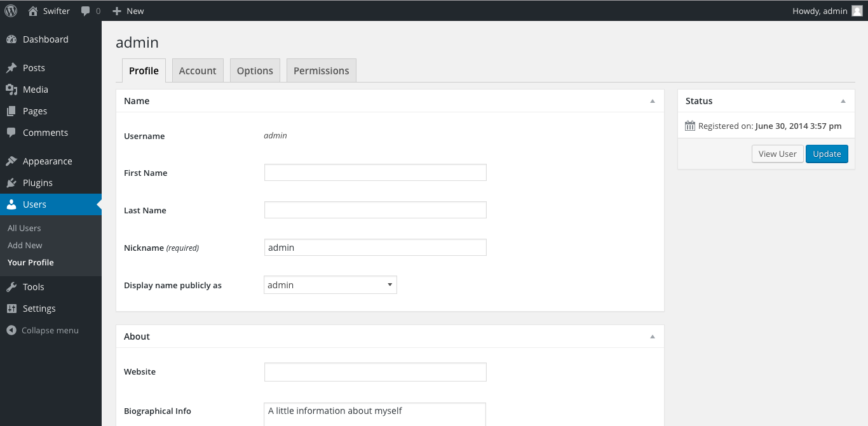Collapse the Status panel with its triangle
Screen dimensions: 868x426
point(843,101)
